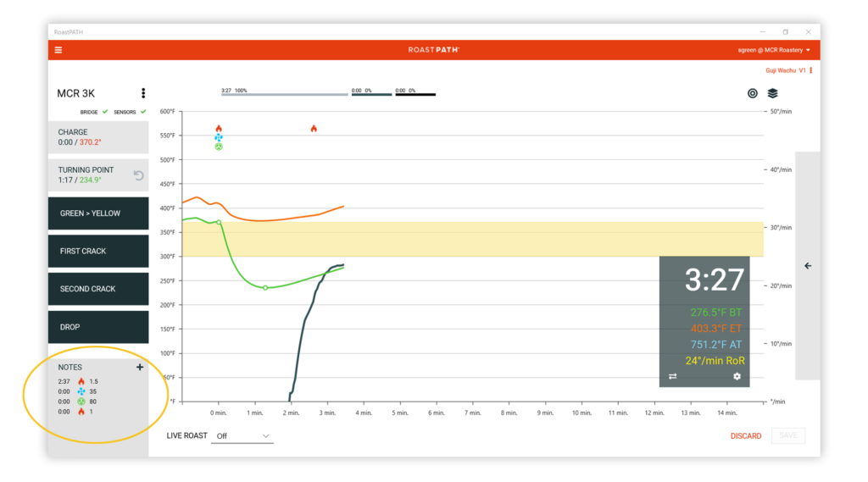Image resolution: width=868 pixels, height=482 pixels.
Task: Select flame marker near 2:37
Action: pos(314,129)
